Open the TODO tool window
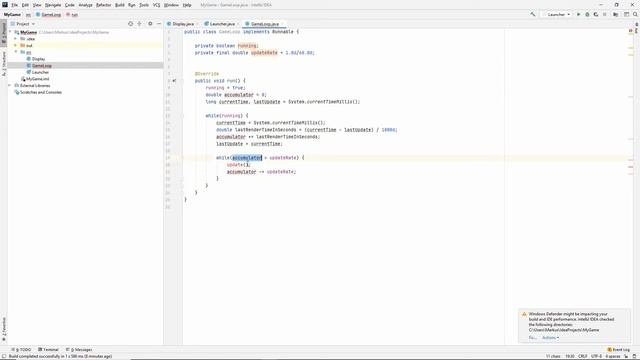 click(22, 349)
